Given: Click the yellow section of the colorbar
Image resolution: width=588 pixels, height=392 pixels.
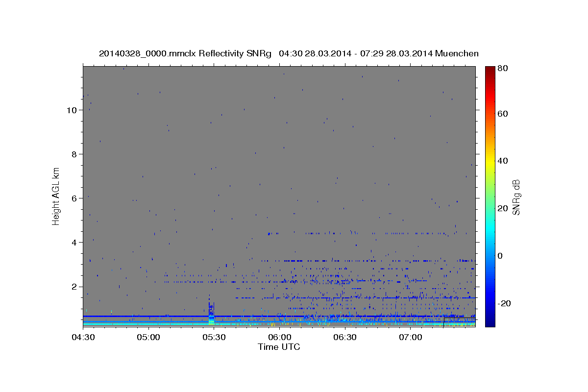Looking at the screenshot, I should click(x=490, y=162).
